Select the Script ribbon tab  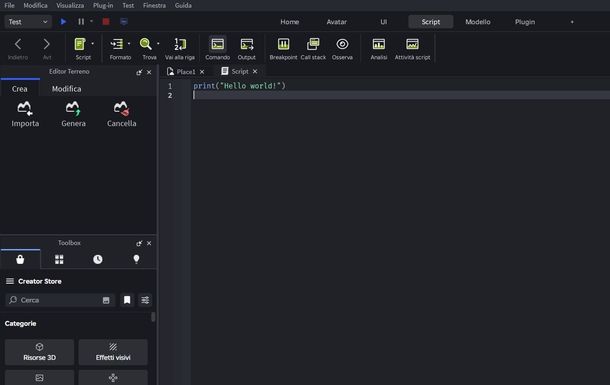[x=431, y=22]
